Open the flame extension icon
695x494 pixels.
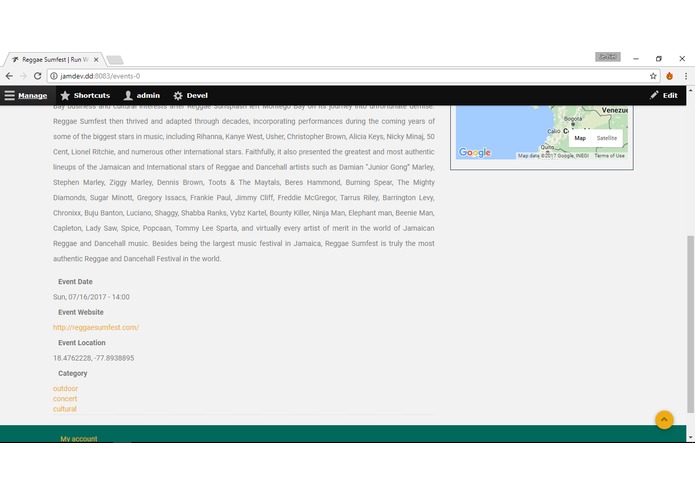point(669,76)
